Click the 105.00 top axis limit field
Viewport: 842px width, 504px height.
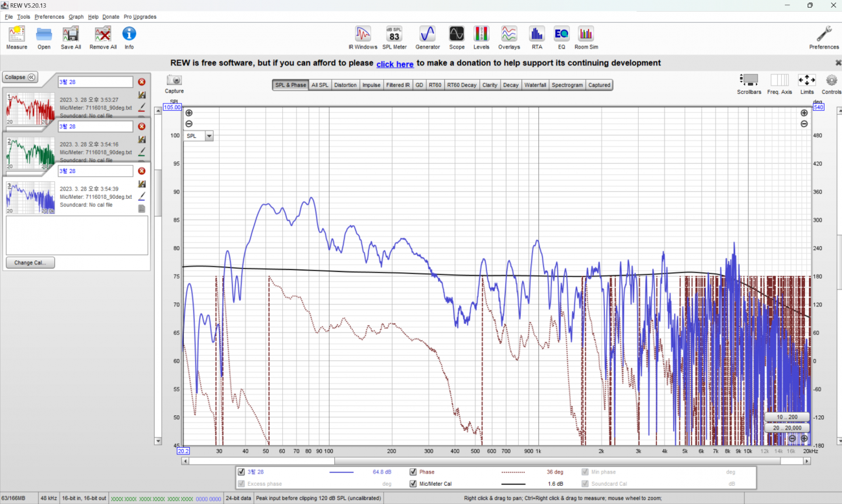coord(172,108)
